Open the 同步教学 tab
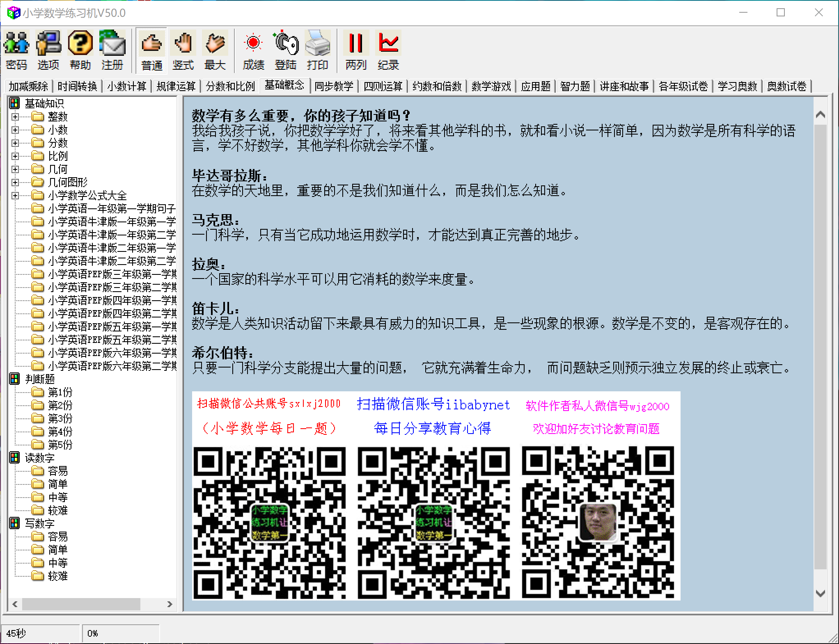The height and width of the screenshot is (644, 839). (x=334, y=86)
